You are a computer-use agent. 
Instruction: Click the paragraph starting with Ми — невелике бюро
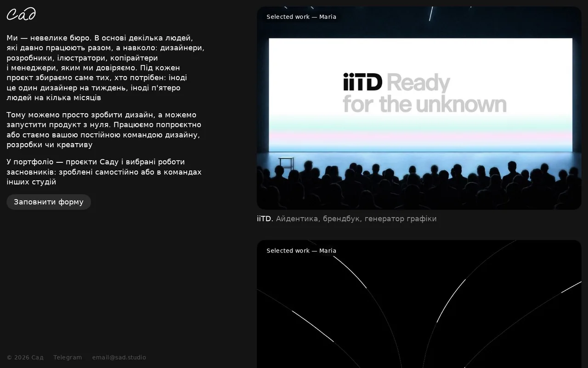[x=106, y=68]
